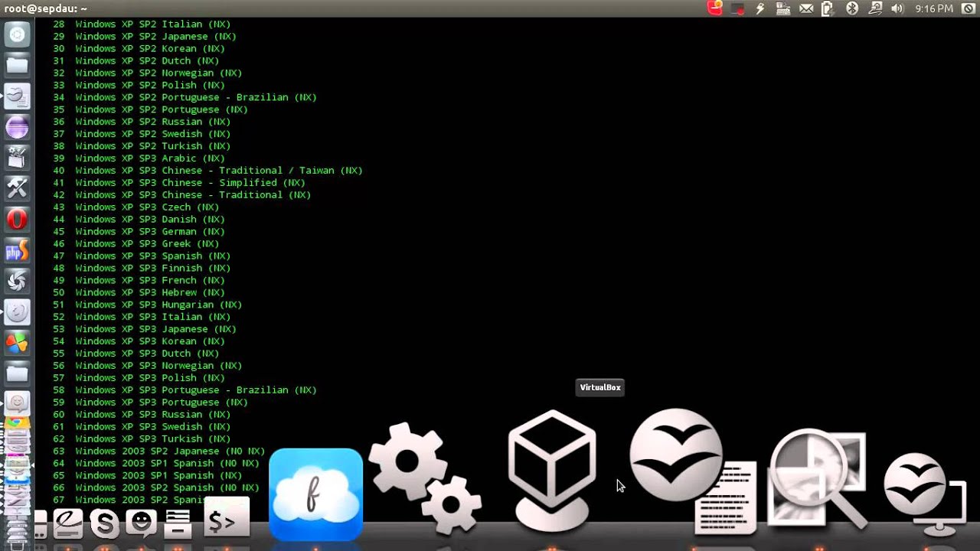Open the 9:16 PM clock menu
Screen dimensions: 980x551
tap(934, 8)
